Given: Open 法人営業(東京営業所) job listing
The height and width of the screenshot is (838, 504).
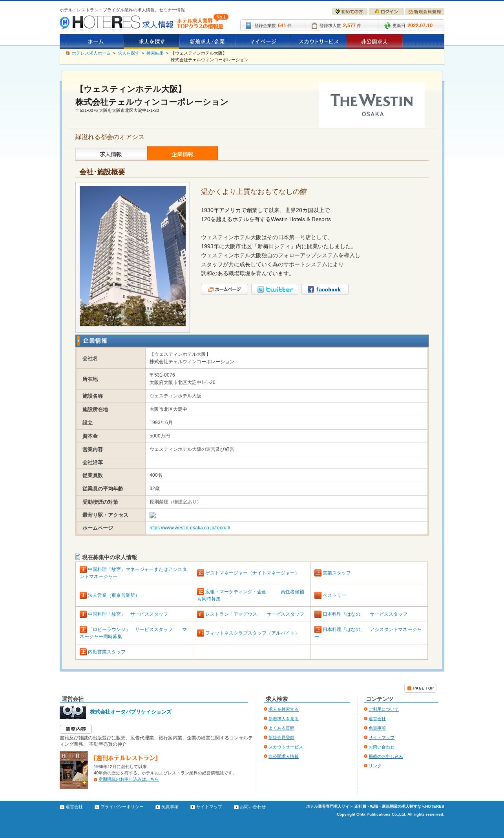Looking at the screenshot, I should [x=114, y=595].
